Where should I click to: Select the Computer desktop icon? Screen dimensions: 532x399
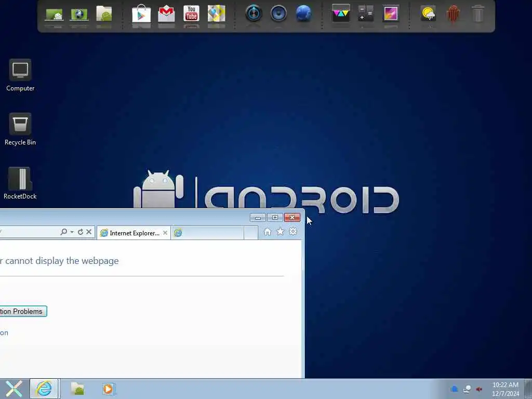(x=20, y=75)
